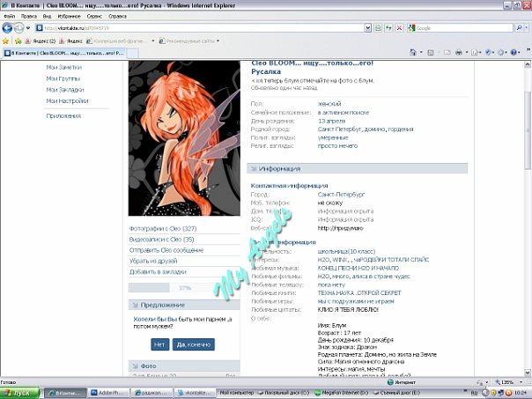The width and height of the screenshot is (532, 399).
Task: Open Мои Группы in sidebar
Action: click(x=63, y=78)
